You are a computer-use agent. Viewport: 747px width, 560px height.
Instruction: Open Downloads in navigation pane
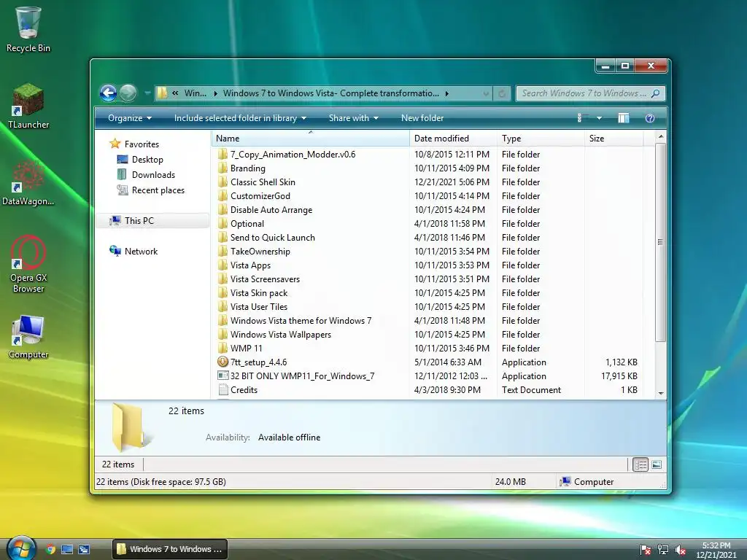153,175
